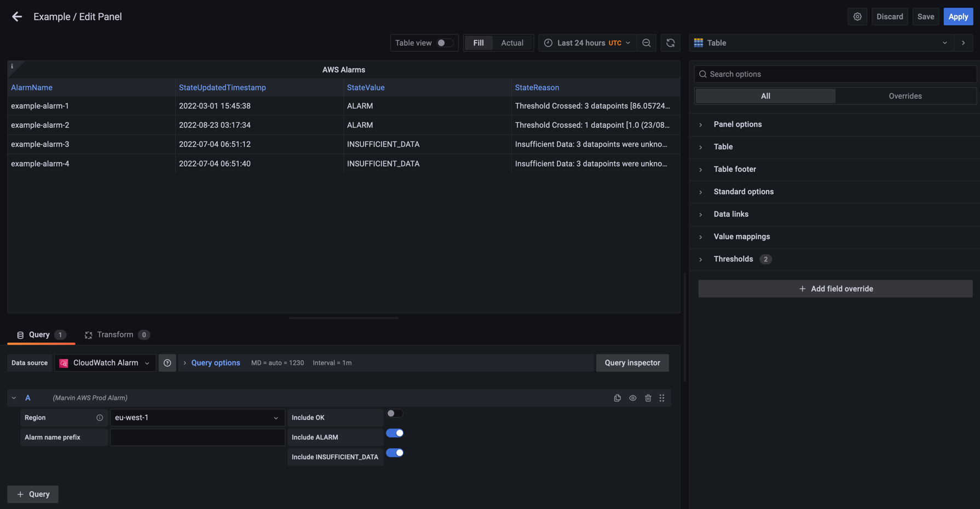
Task: Delete query A using trash icon
Action: tap(648, 398)
